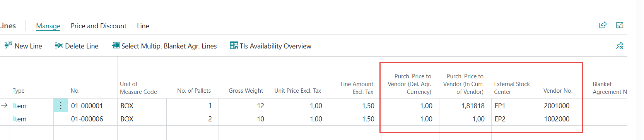Viewport: 644px width, 140px height.
Task: Select the first row arrow indicator
Action: tap(4, 105)
